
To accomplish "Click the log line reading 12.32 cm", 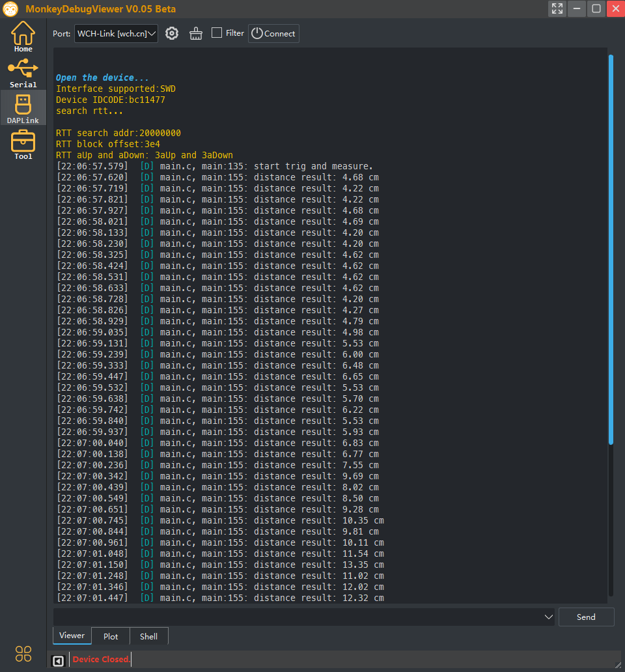I will click(x=220, y=598).
